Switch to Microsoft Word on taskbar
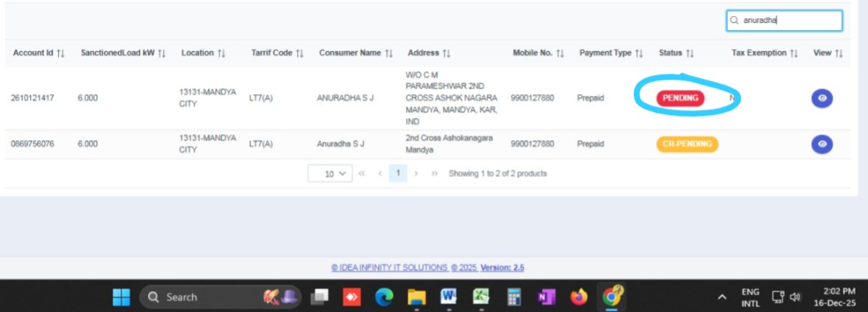Screen dimensions: 868x312 [449, 297]
